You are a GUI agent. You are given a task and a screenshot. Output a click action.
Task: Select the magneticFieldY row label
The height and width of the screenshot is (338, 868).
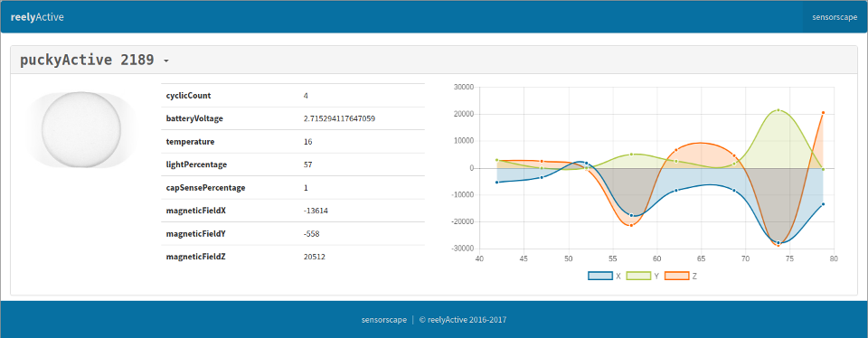(195, 234)
